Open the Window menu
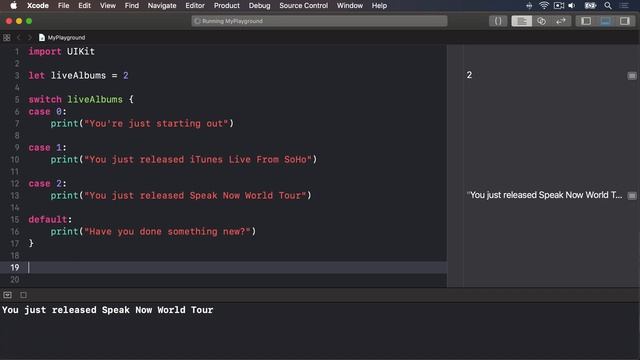640x360 pixels. point(349,6)
